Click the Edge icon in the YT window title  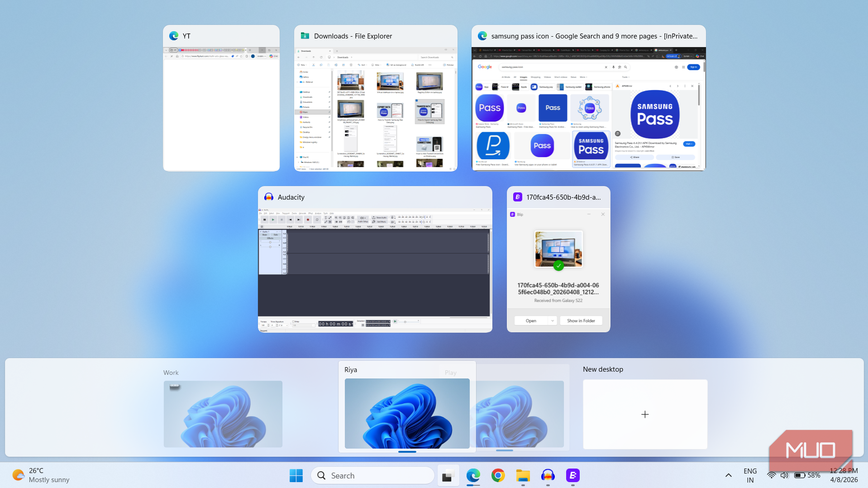click(174, 36)
